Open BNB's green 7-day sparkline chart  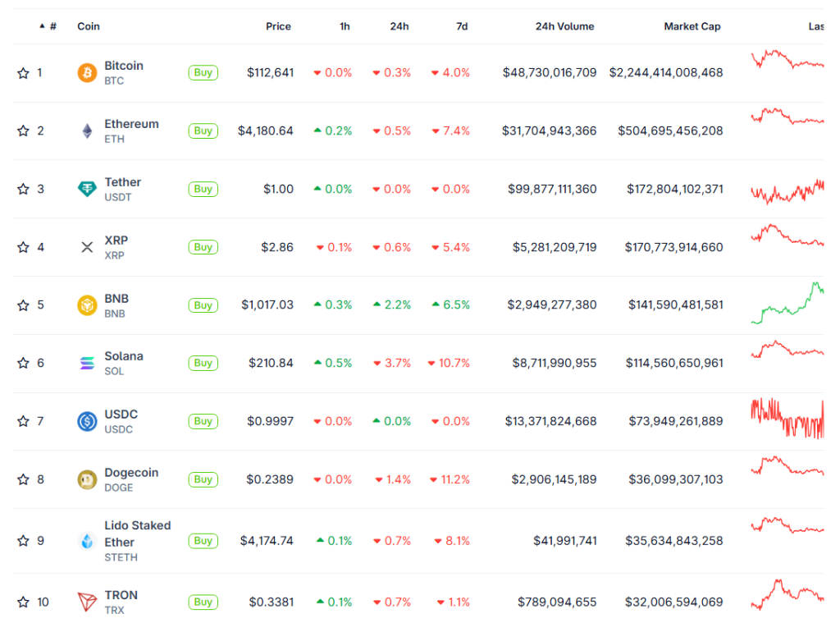tap(787, 305)
